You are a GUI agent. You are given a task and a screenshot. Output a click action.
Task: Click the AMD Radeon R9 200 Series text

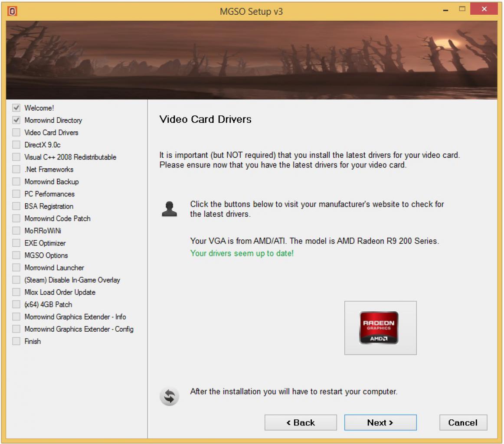387,241
